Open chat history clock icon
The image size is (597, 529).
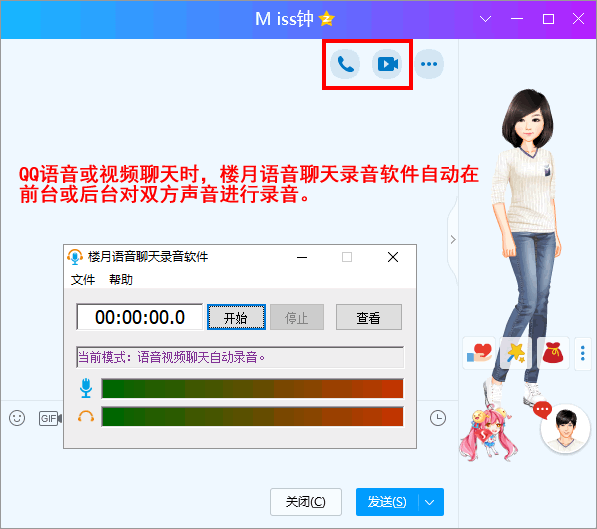tap(438, 418)
